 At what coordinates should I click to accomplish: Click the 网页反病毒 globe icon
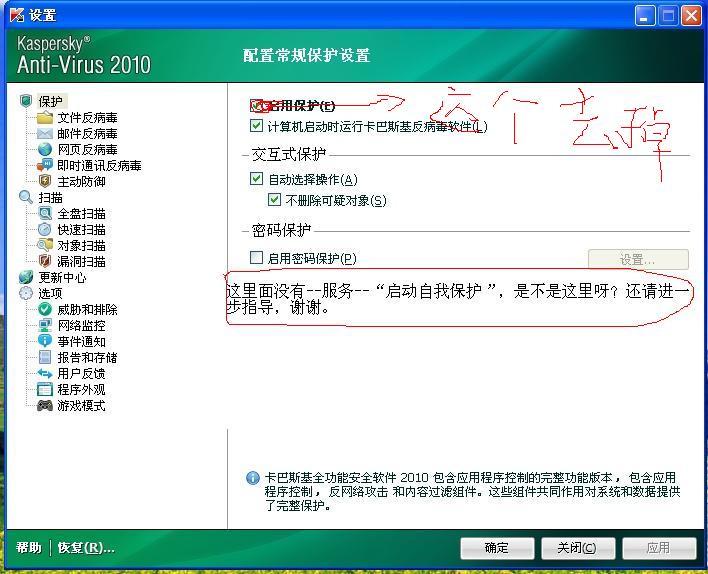pyautogui.click(x=45, y=149)
